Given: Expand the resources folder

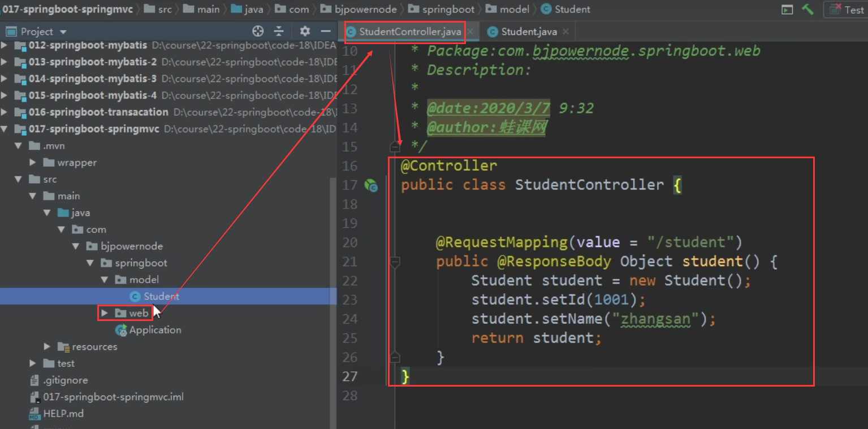Looking at the screenshot, I should pyautogui.click(x=47, y=346).
